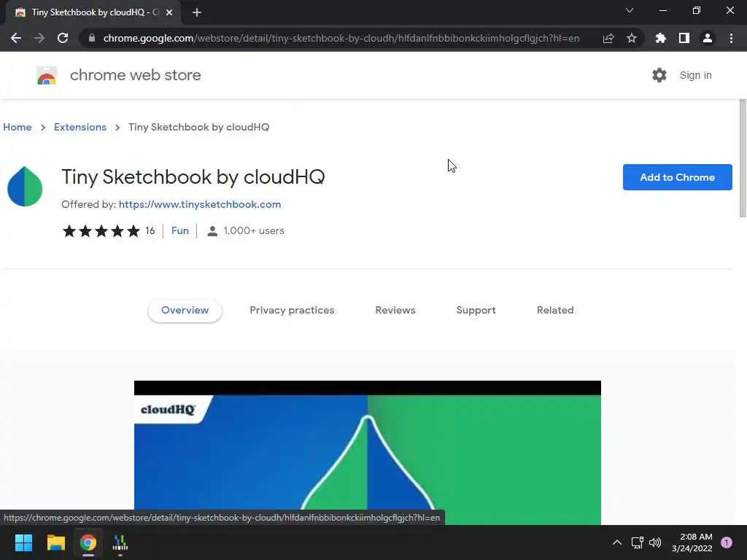Click the users person icon

pyautogui.click(x=212, y=231)
